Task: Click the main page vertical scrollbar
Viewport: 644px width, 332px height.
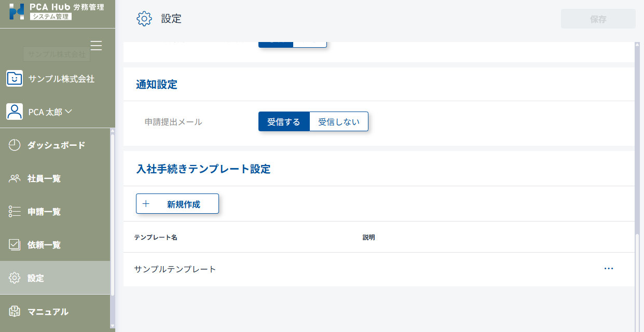Action: [x=638, y=156]
